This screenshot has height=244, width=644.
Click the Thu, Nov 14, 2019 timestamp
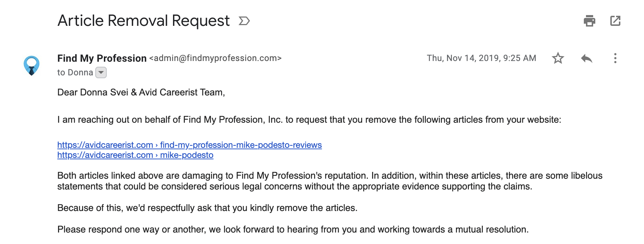tap(481, 58)
